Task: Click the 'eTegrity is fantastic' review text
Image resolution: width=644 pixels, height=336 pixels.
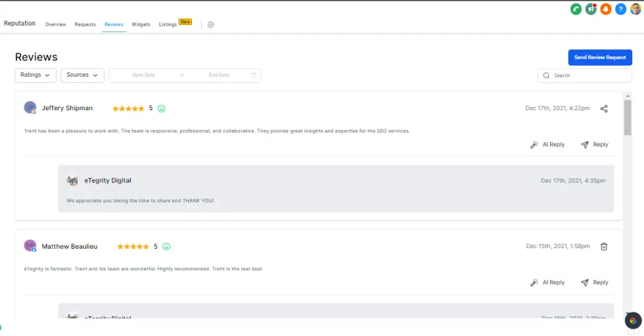Action: pyautogui.click(x=143, y=268)
